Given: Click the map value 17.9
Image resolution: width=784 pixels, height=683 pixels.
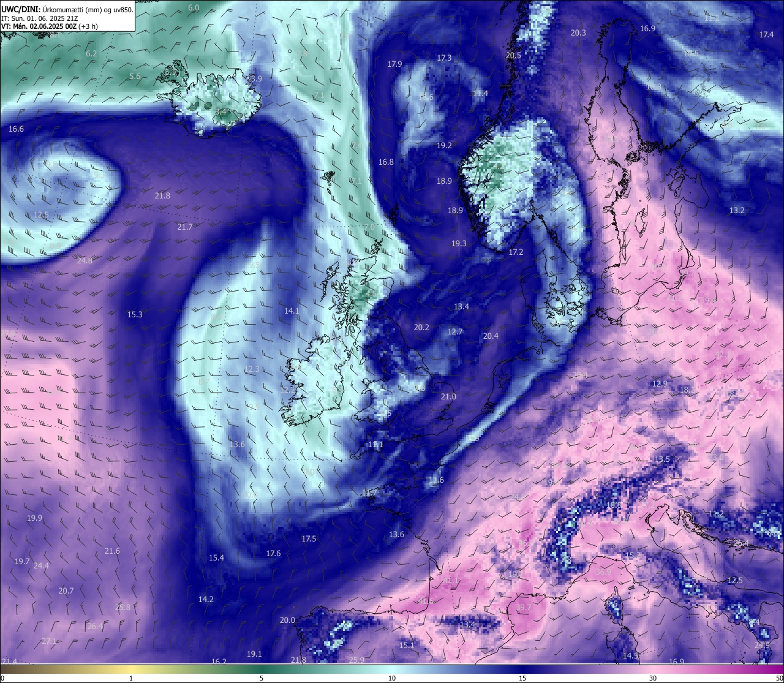Looking at the screenshot, I should pyautogui.click(x=394, y=64).
